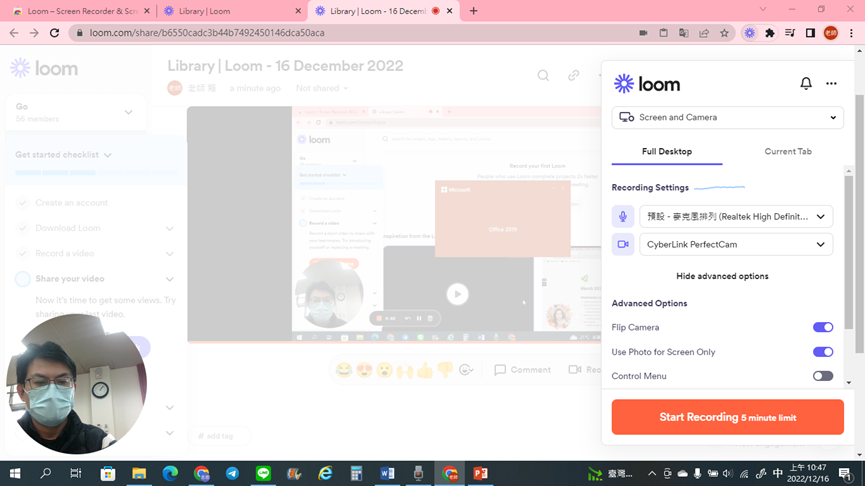865x486 pixels.
Task: Bookmark this page with star icon
Action: coord(724,33)
